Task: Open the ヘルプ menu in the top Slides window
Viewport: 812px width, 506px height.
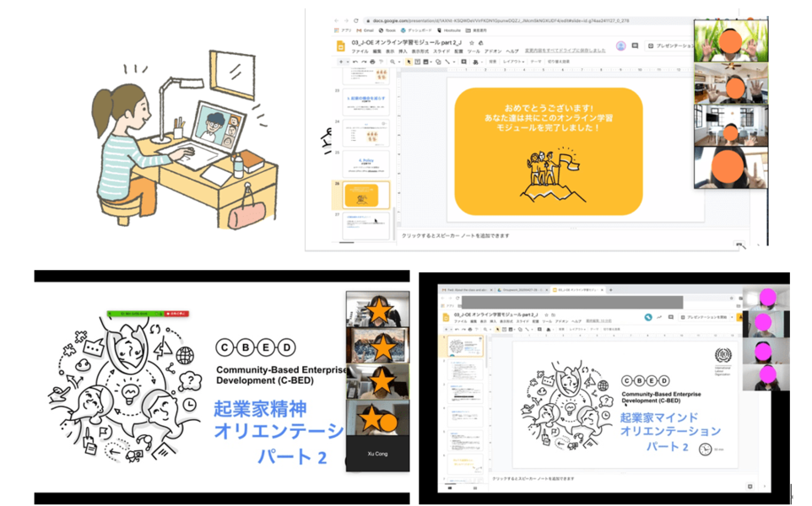Action: point(512,51)
